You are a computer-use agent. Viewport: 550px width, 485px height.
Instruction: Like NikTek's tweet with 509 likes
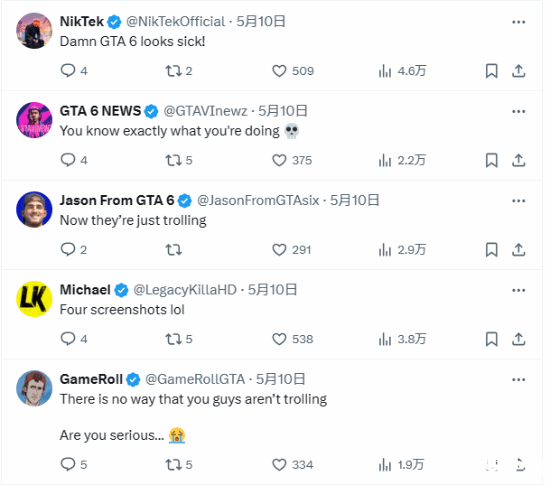[x=293, y=71]
